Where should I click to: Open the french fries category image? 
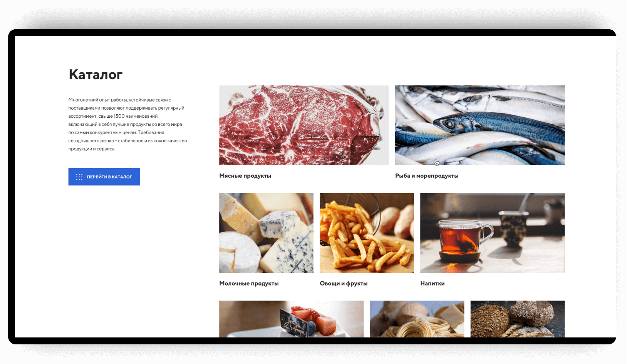click(367, 233)
